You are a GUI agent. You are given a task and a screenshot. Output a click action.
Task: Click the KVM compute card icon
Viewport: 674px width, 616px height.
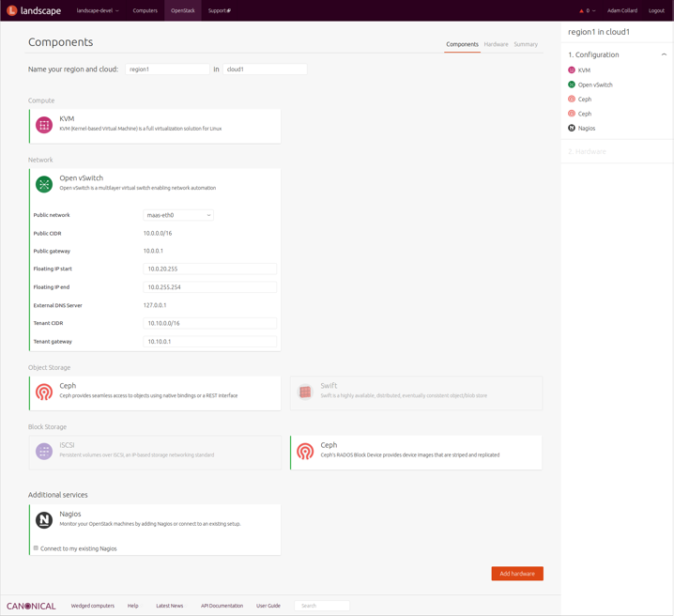click(44, 125)
